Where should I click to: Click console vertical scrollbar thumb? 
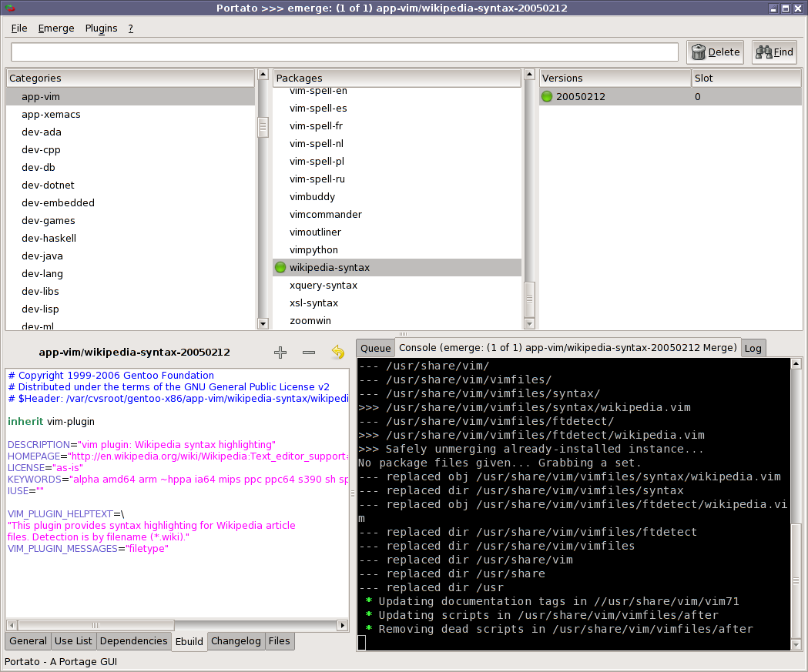click(x=796, y=581)
